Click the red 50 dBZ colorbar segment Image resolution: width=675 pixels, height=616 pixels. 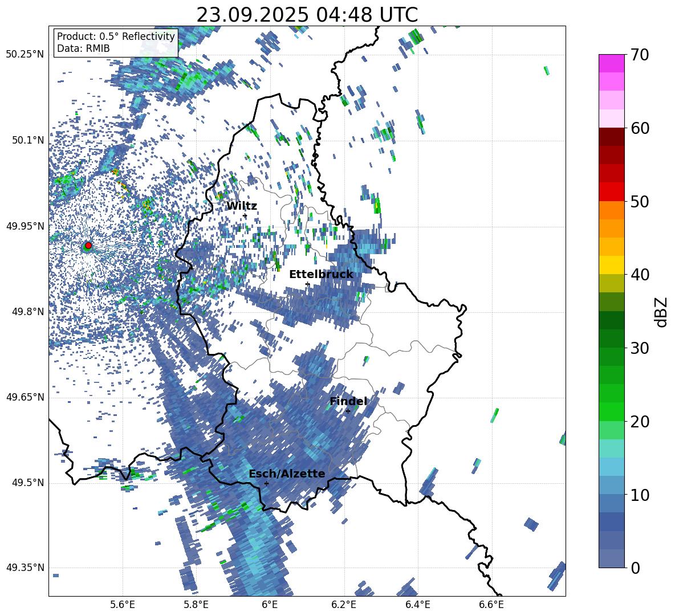tap(611, 192)
